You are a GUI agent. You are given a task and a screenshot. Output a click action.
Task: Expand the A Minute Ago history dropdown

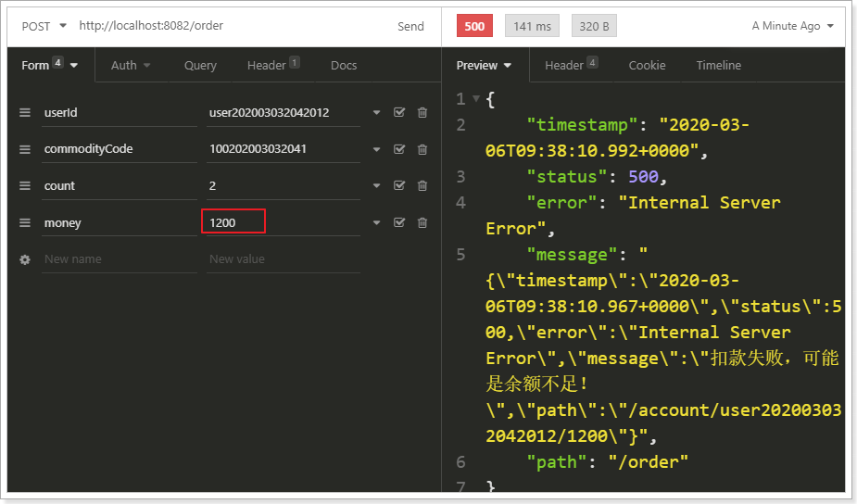pyautogui.click(x=792, y=26)
